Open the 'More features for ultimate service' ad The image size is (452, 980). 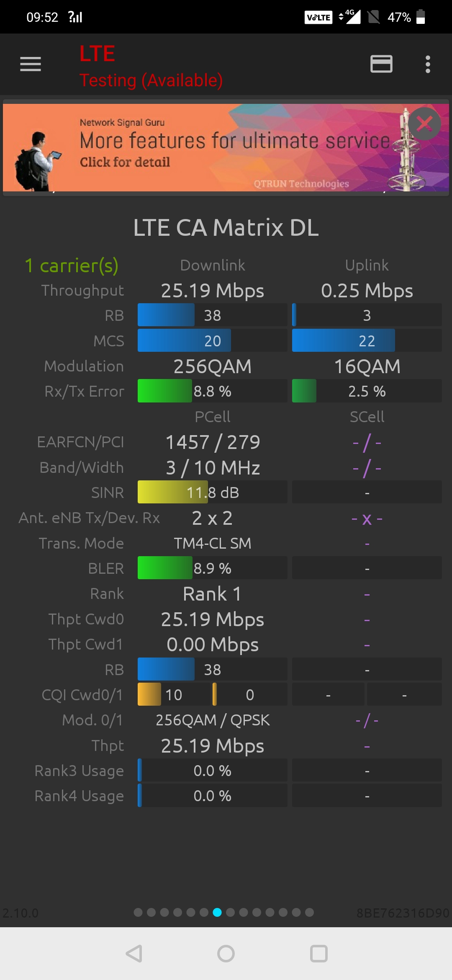(x=234, y=141)
